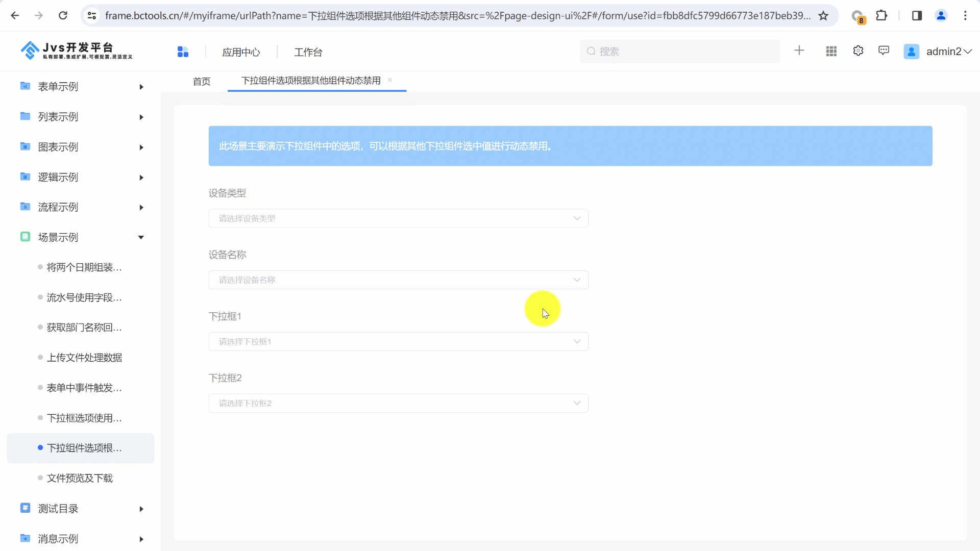Click the four-square app switcher icon

click(183, 52)
